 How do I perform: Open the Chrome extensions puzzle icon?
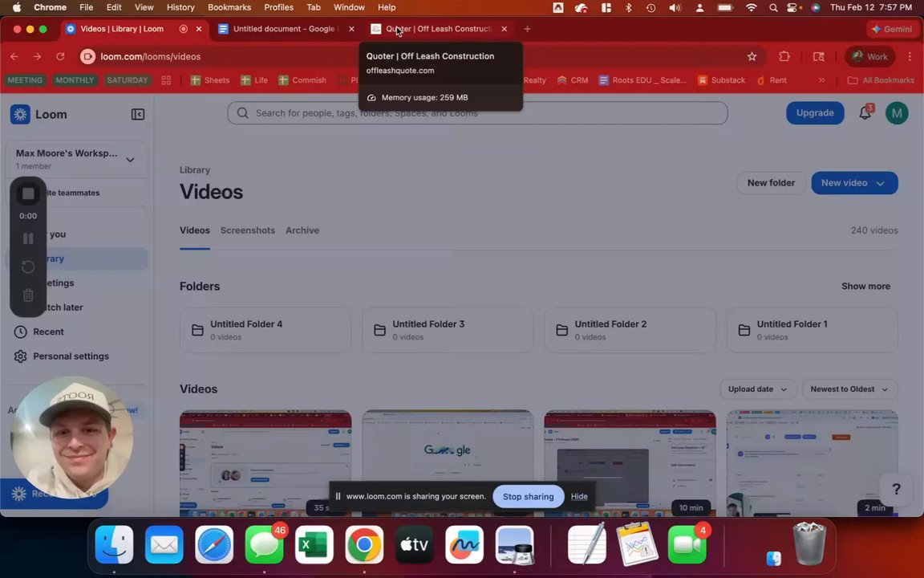(784, 57)
